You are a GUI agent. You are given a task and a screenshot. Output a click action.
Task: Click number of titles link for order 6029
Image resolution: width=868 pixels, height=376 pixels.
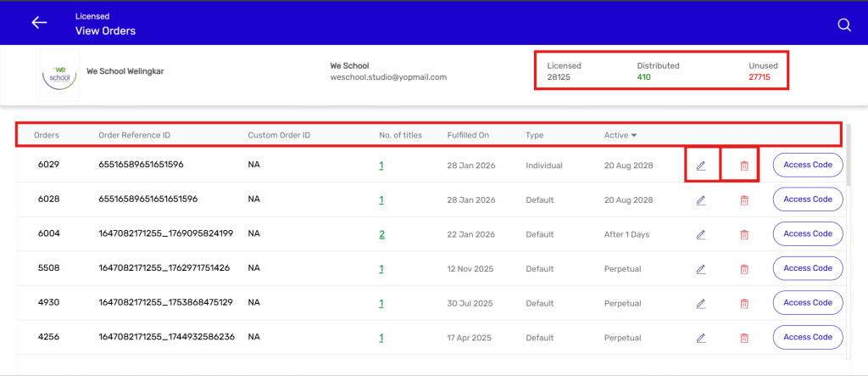tap(381, 166)
